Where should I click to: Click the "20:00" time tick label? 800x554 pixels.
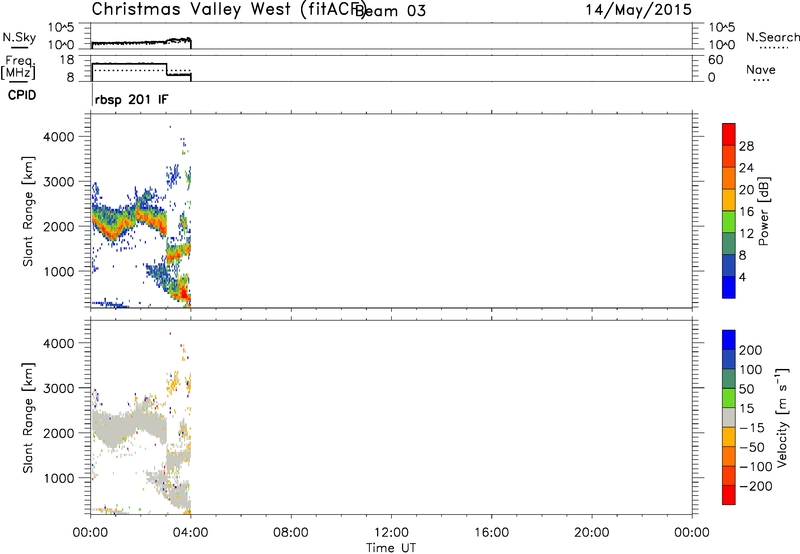click(591, 533)
